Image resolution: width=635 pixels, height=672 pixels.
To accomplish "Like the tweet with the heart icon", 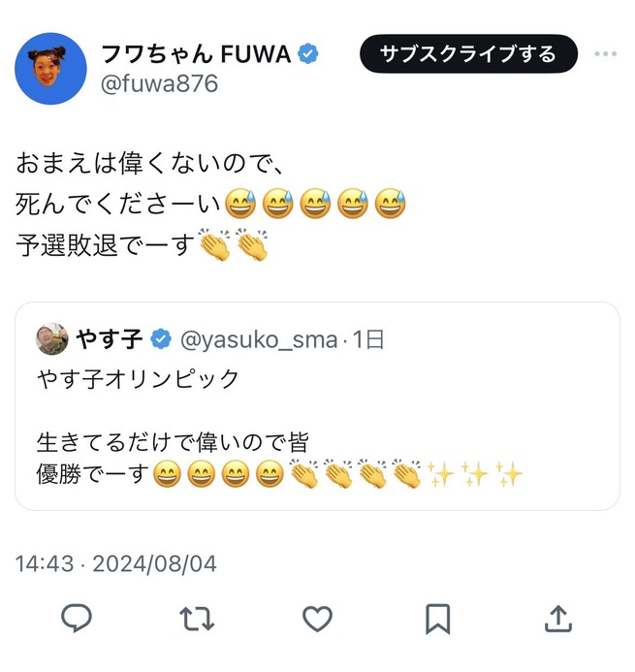I will click(x=317, y=618).
